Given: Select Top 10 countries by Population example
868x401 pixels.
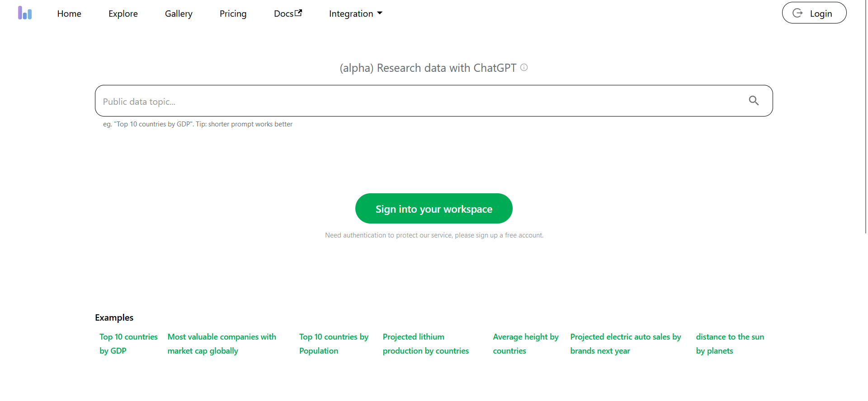Looking at the screenshot, I should [x=334, y=344].
